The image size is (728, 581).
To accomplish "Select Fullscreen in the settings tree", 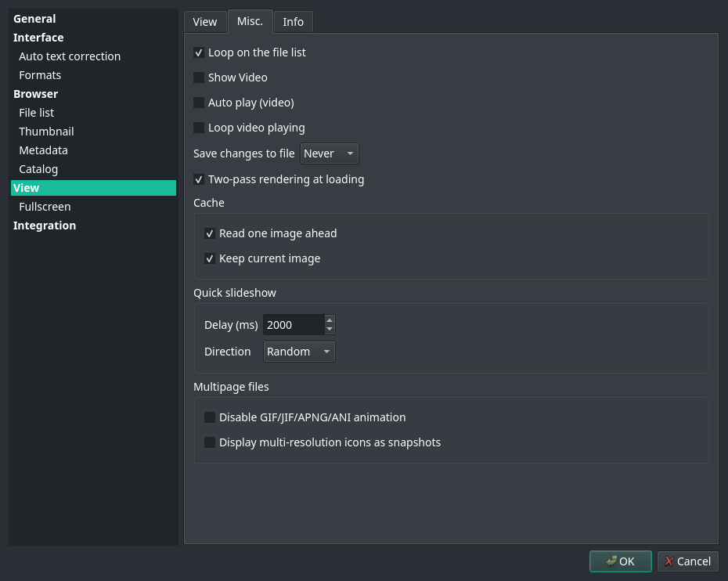I will pyautogui.click(x=45, y=207).
